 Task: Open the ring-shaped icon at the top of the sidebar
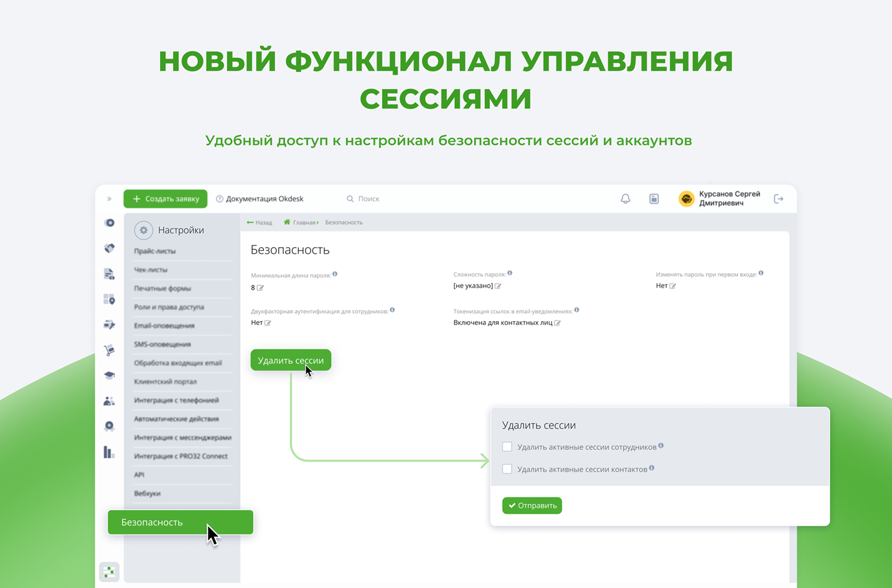[x=110, y=223]
